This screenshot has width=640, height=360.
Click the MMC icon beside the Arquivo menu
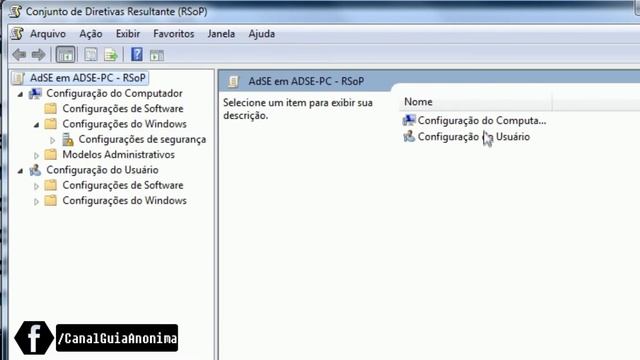pyautogui.click(x=17, y=33)
